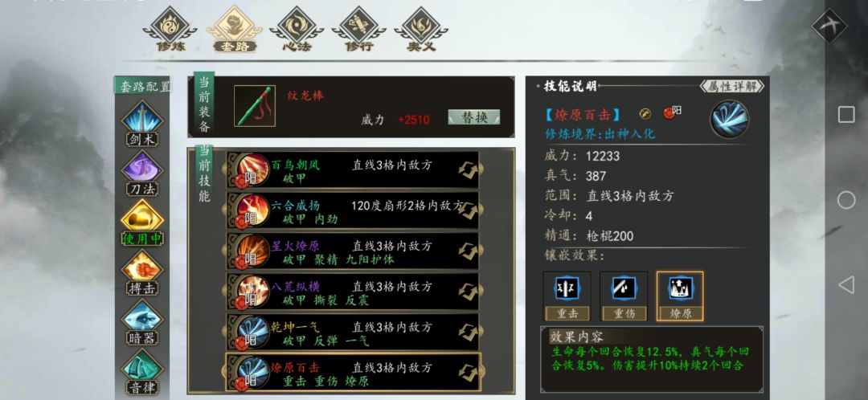
Task: Open the 奥义 tab
Action: point(421,30)
